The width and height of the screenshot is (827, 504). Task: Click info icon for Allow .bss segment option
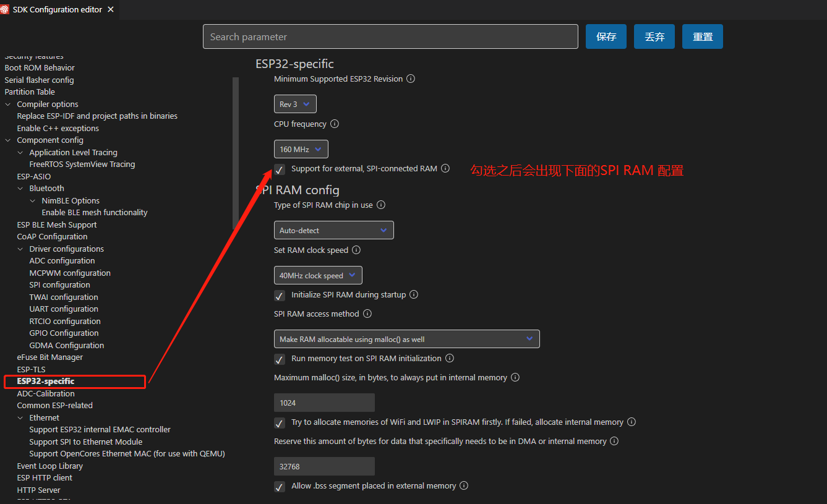tap(464, 485)
